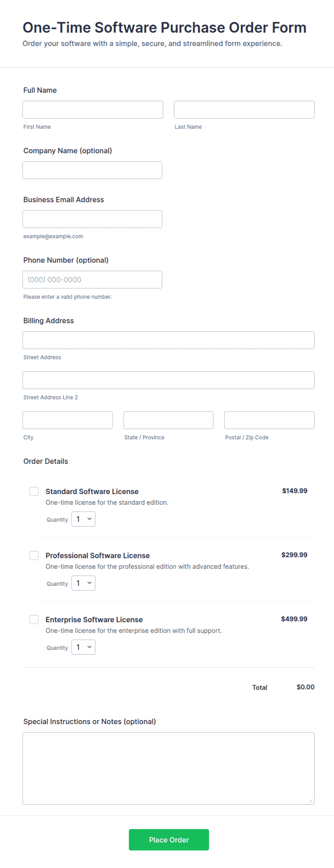
Task: Select the Street Address Line 2 field
Action: [x=168, y=380]
